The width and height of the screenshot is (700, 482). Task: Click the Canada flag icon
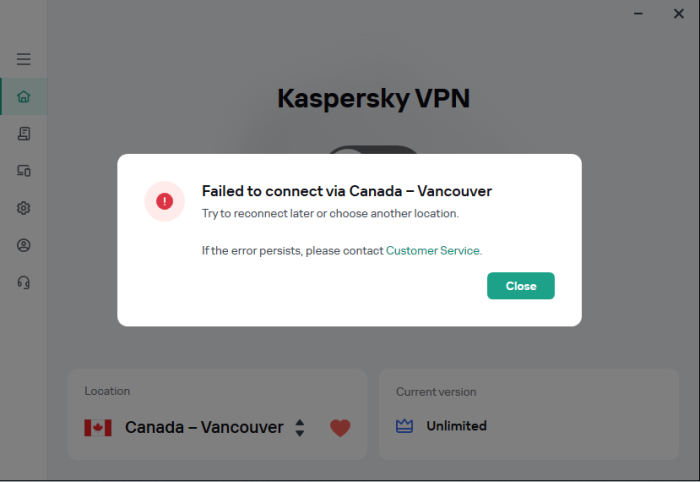pos(98,428)
